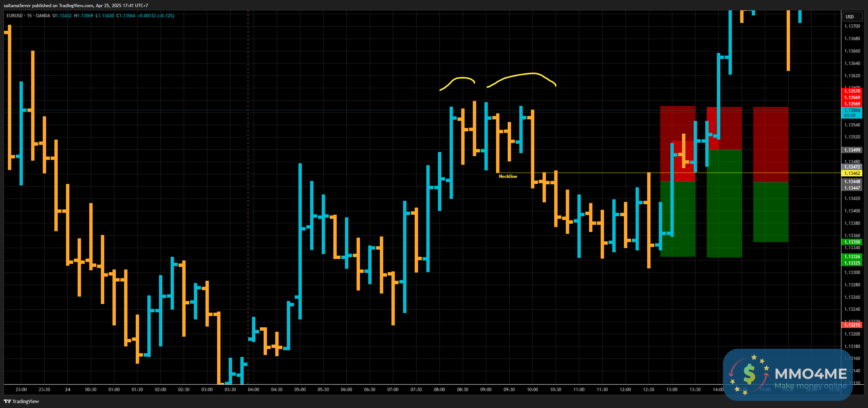Click the gray 1.13499 price label
Viewport: 868px width, 408px height.
[x=852, y=150]
